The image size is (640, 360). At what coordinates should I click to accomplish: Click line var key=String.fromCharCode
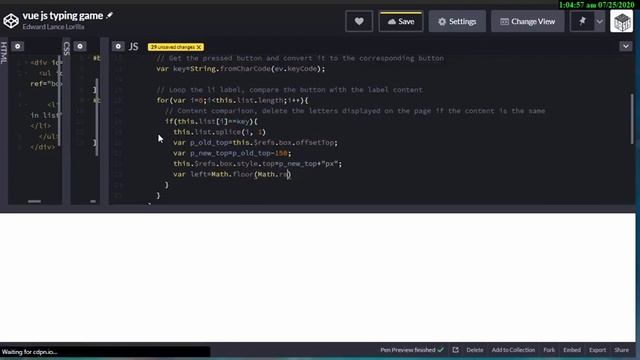[x=241, y=69]
